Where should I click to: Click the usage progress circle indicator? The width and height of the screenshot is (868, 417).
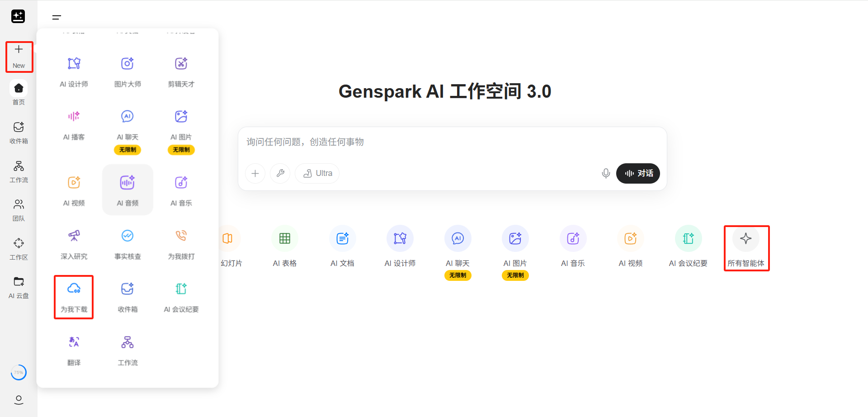(x=19, y=373)
